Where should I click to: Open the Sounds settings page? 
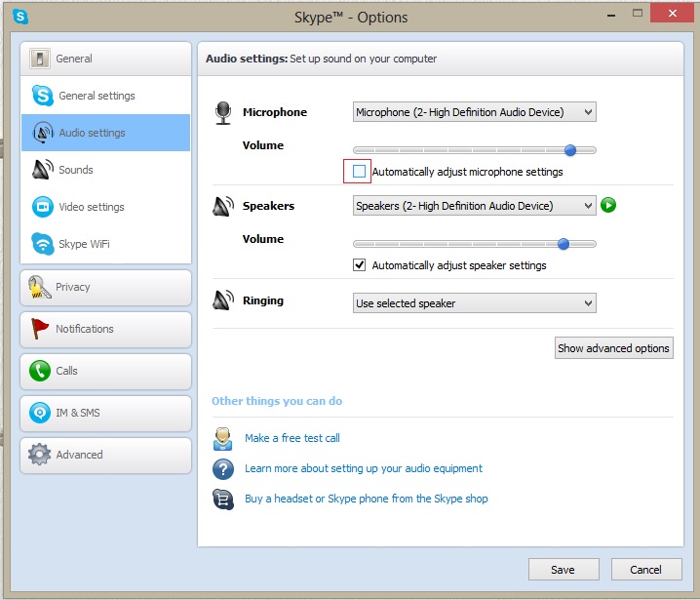106,170
